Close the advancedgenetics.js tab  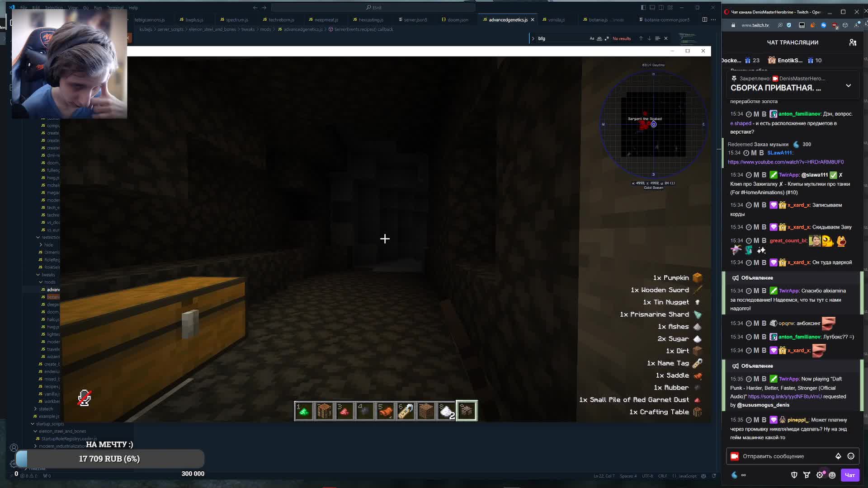[x=533, y=20]
